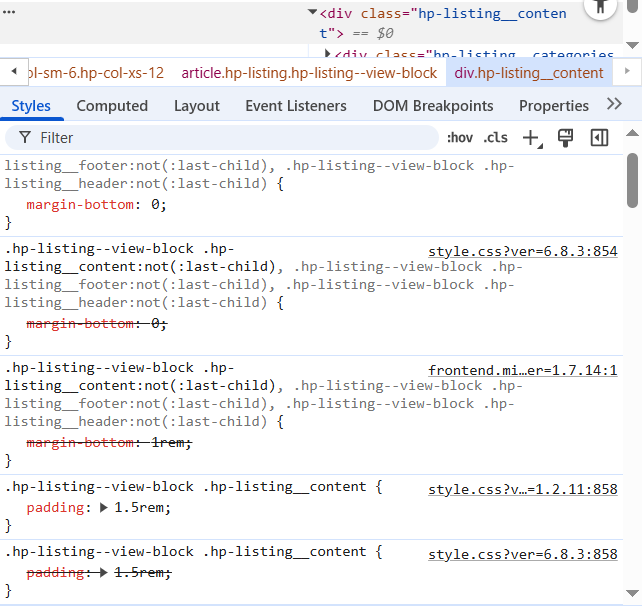Click the paintbrush rendering emulations icon
This screenshot has height=606, width=642.
(565, 138)
